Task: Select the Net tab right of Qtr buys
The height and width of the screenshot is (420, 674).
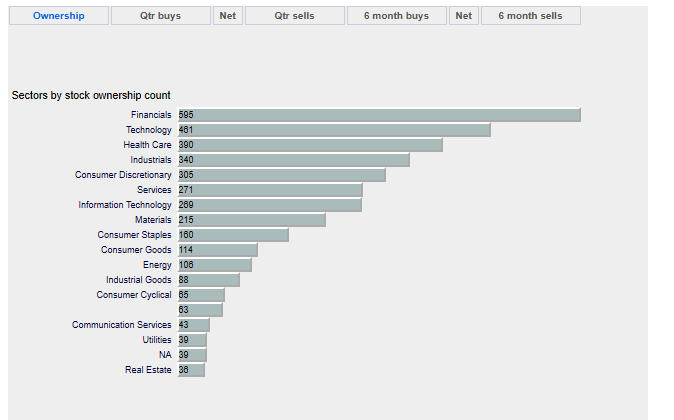Action: click(228, 16)
